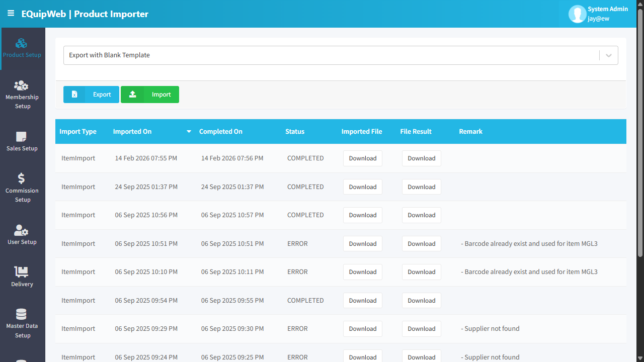Sort by Completed On column header
The width and height of the screenshot is (644, 362).
point(221,132)
